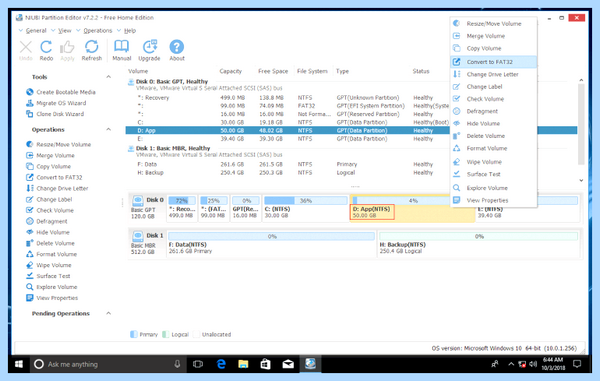This screenshot has height=381, width=600.
Task: Choose Wipe Volume in context menu
Action: (494, 162)
